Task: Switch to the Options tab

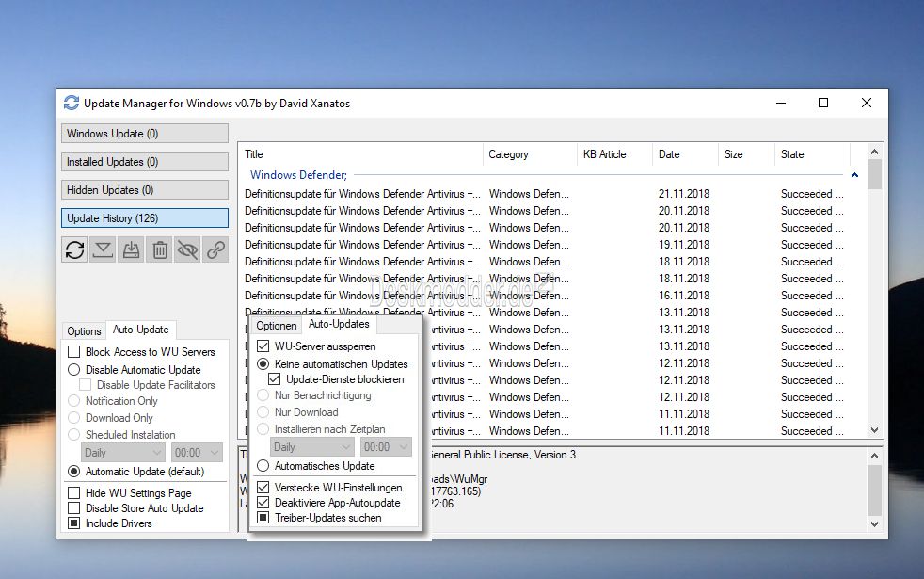Action: point(84,331)
